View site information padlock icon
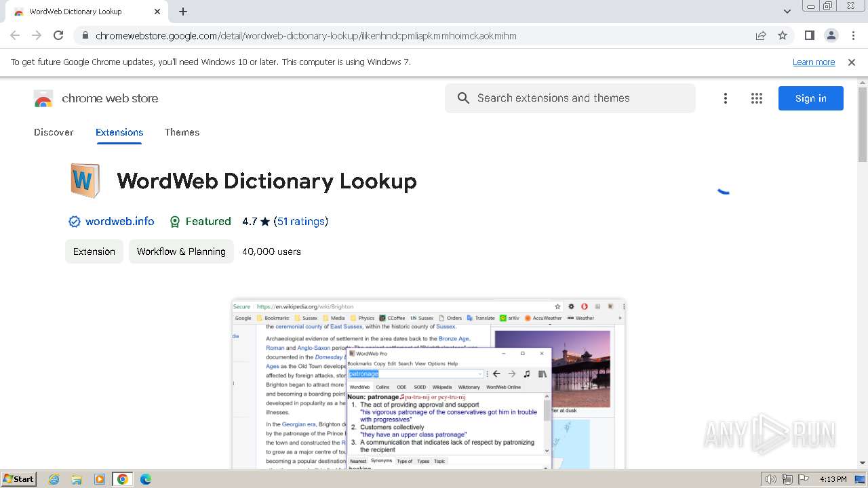Viewport: 868px width, 488px height. (x=85, y=36)
